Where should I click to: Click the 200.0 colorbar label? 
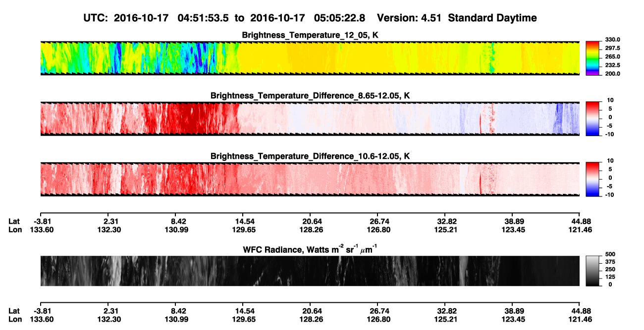612,74
